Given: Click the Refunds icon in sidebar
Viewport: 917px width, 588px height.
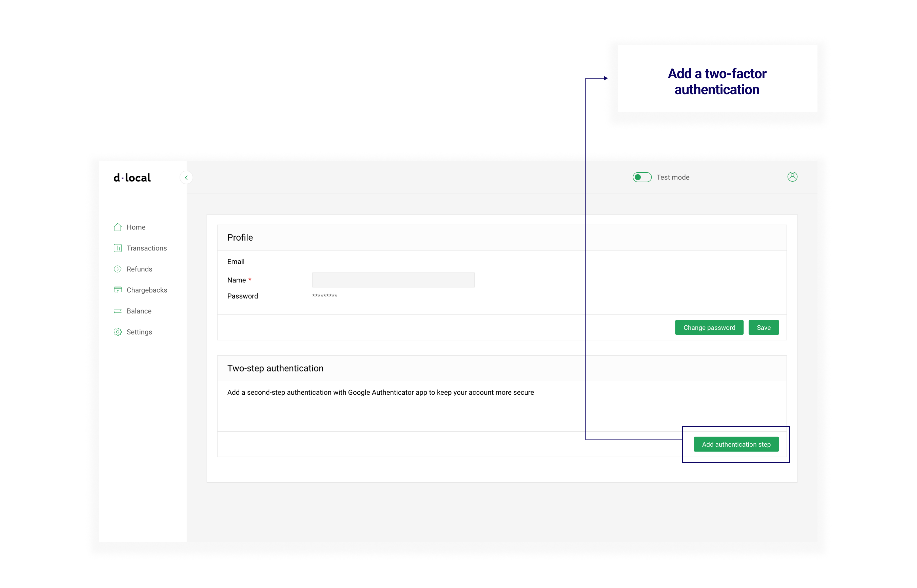Looking at the screenshot, I should coord(118,269).
